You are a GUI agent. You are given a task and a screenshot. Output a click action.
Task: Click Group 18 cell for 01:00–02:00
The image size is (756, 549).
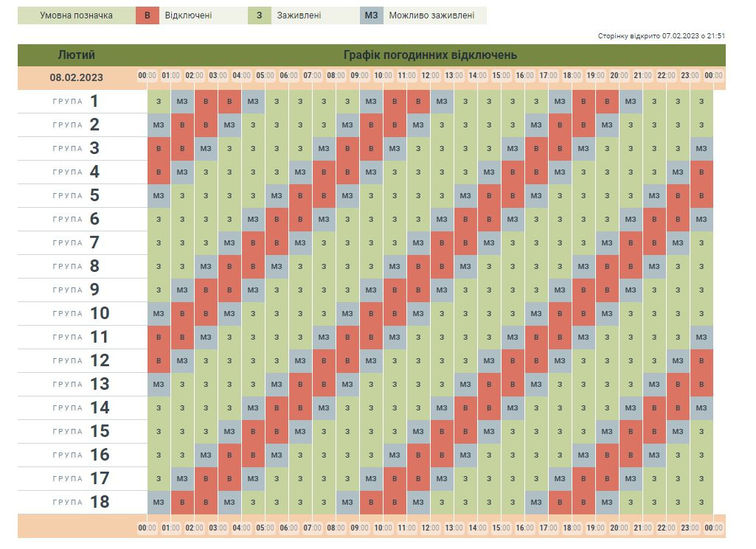click(x=182, y=503)
